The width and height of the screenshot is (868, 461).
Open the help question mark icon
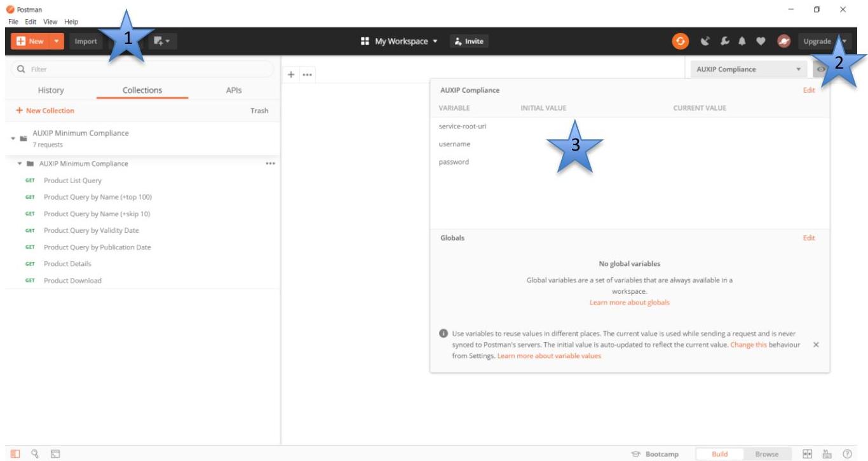pyautogui.click(x=847, y=454)
